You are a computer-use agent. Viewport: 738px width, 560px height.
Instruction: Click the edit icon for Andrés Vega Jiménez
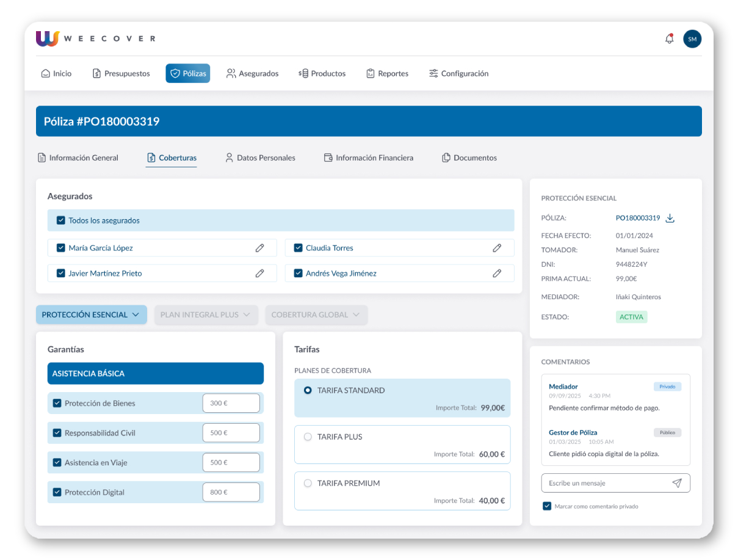pos(497,274)
